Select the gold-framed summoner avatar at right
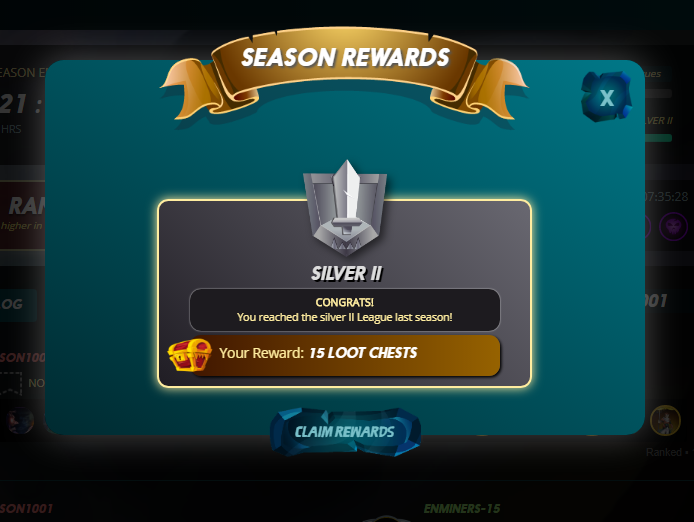The height and width of the screenshot is (522, 694). (x=665, y=420)
